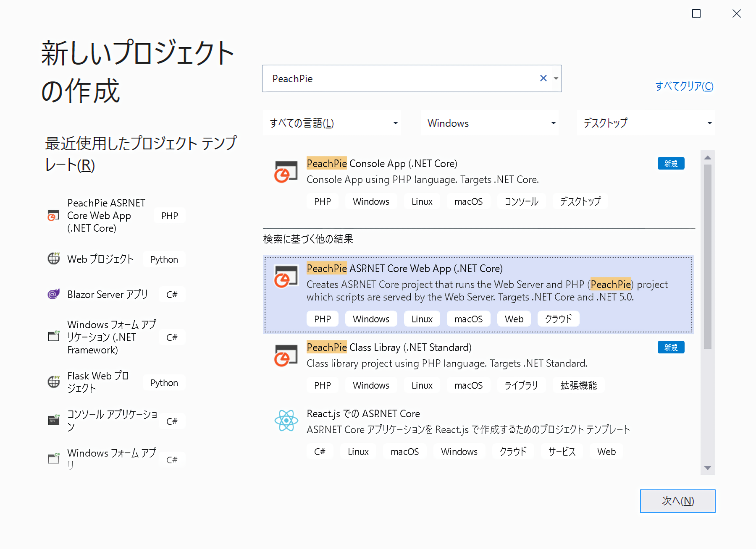Screen dimensions: 756x549
Task: Click the すべてクリア link
Action: click(684, 86)
